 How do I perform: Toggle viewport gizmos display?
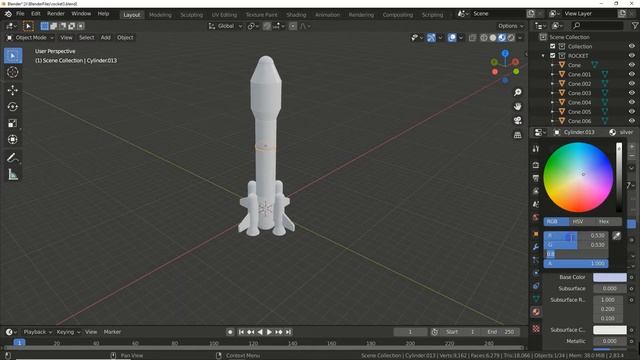coord(431,38)
